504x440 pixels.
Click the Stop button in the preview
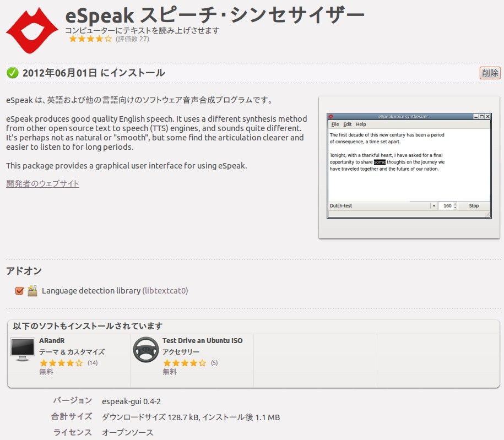474,206
